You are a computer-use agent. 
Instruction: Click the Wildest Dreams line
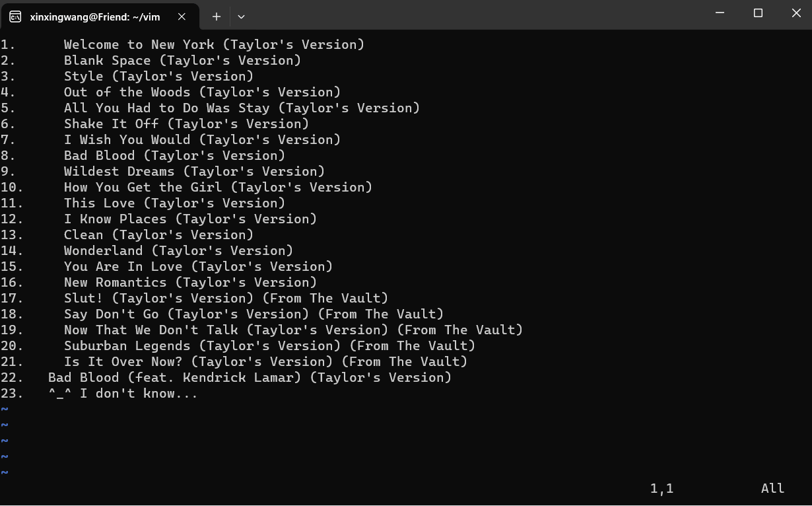point(194,171)
